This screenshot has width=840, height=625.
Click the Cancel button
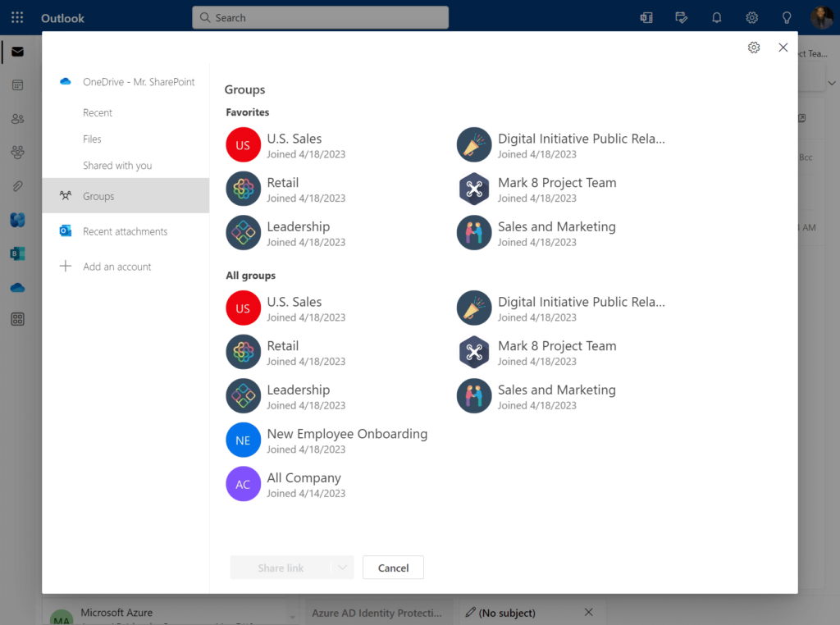393,567
